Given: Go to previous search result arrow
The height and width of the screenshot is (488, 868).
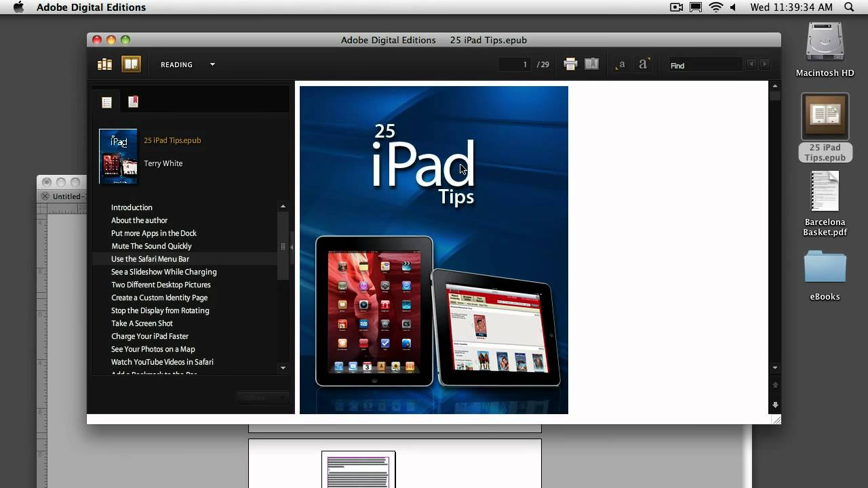Looking at the screenshot, I should (x=751, y=64).
